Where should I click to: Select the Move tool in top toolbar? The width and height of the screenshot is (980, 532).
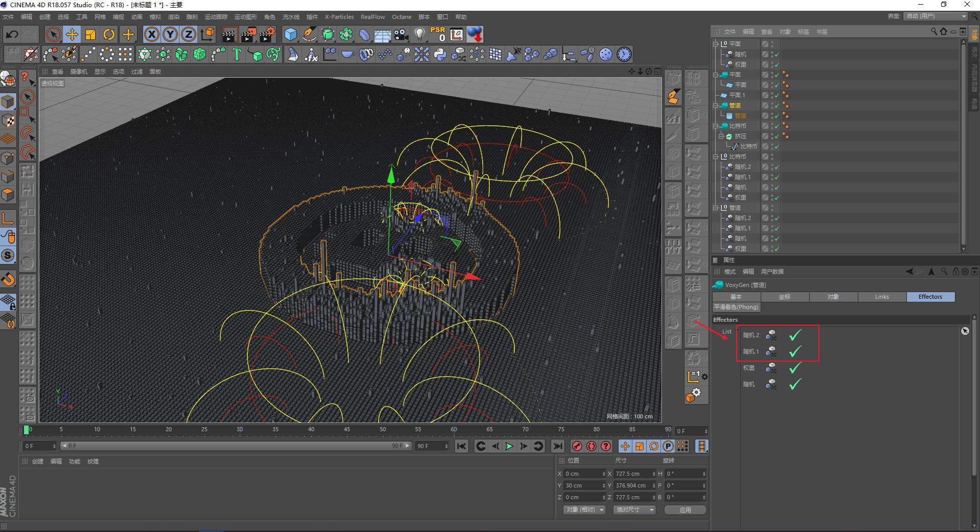pos(72,35)
